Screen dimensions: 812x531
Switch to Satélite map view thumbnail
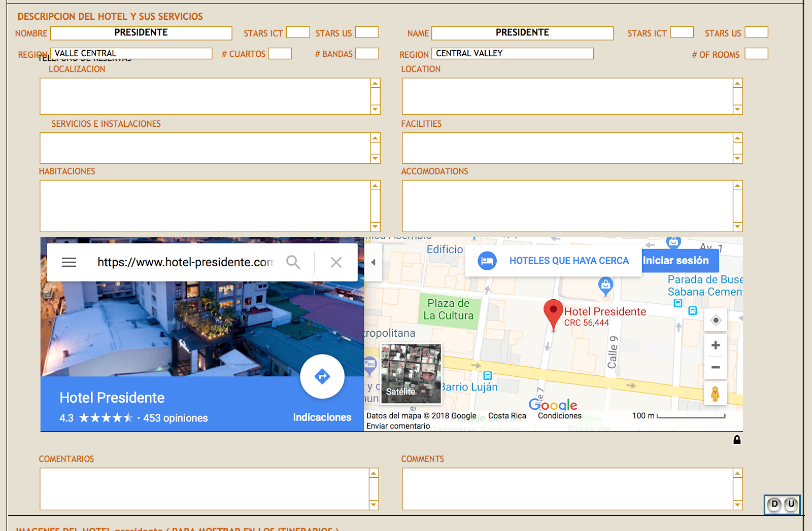click(x=411, y=374)
